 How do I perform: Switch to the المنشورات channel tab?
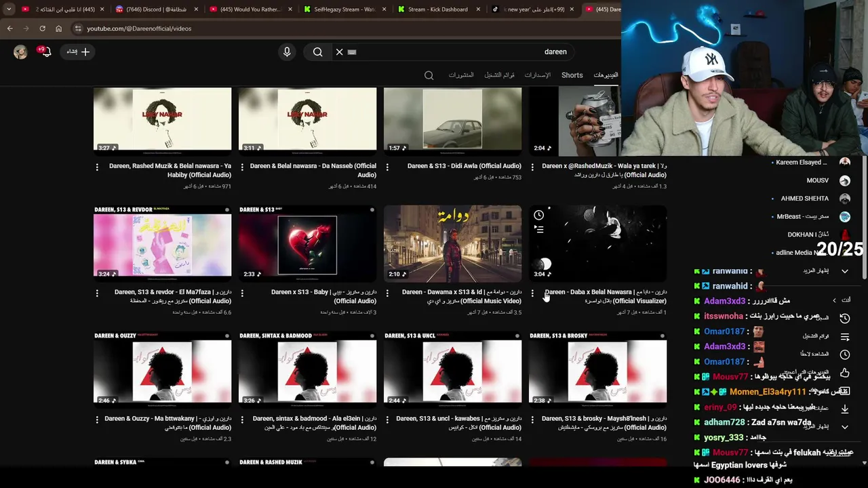click(x=461, y=75)
